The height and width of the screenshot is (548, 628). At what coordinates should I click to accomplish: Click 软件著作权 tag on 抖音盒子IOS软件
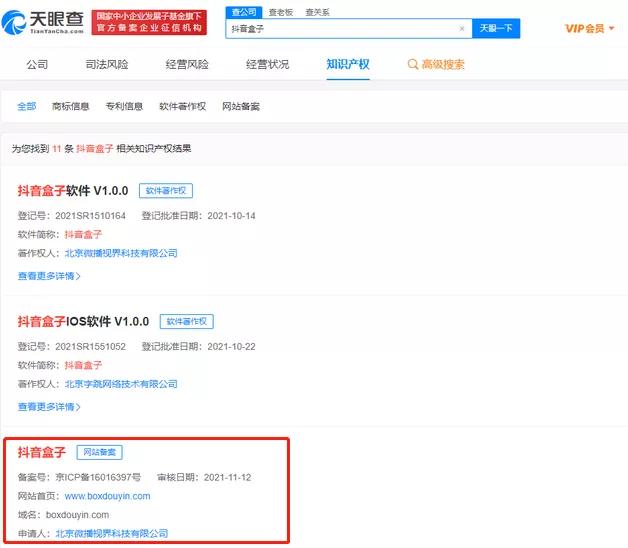click(187, 321)
